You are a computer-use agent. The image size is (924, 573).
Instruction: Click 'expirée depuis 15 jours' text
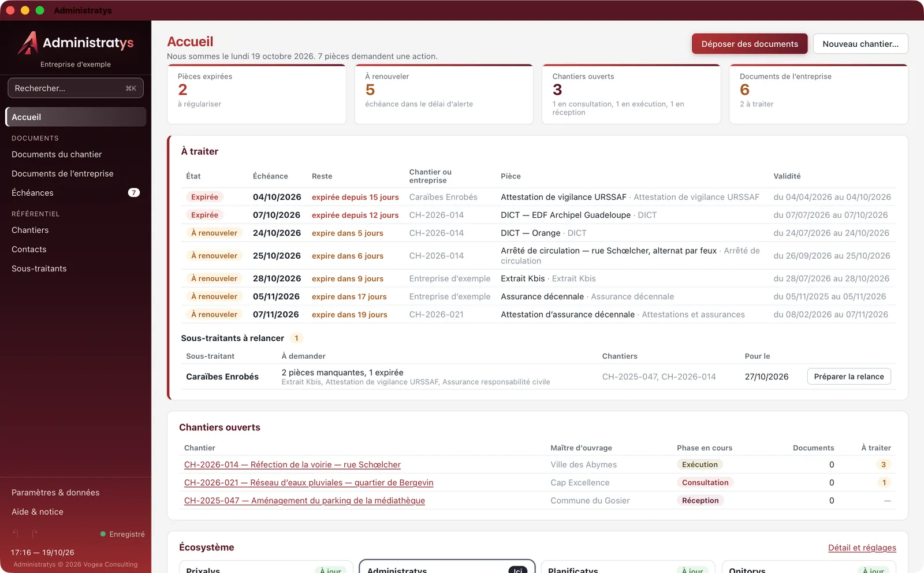click(355, 197)
